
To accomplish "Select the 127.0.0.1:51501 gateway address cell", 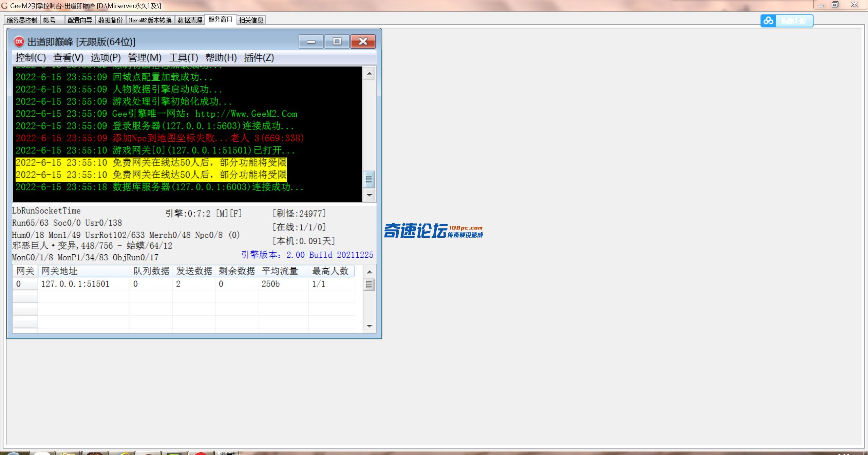I will click(84, 284).
